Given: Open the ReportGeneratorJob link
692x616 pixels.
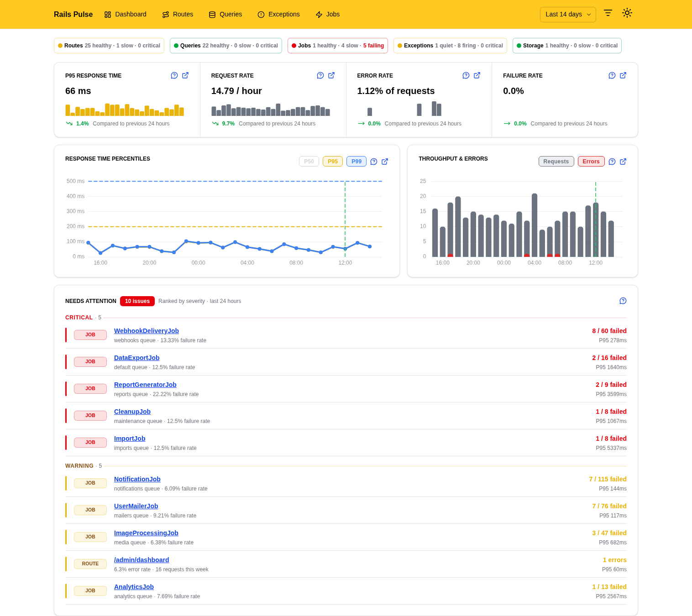Looking at the screenshot, I should click(145, 385).
